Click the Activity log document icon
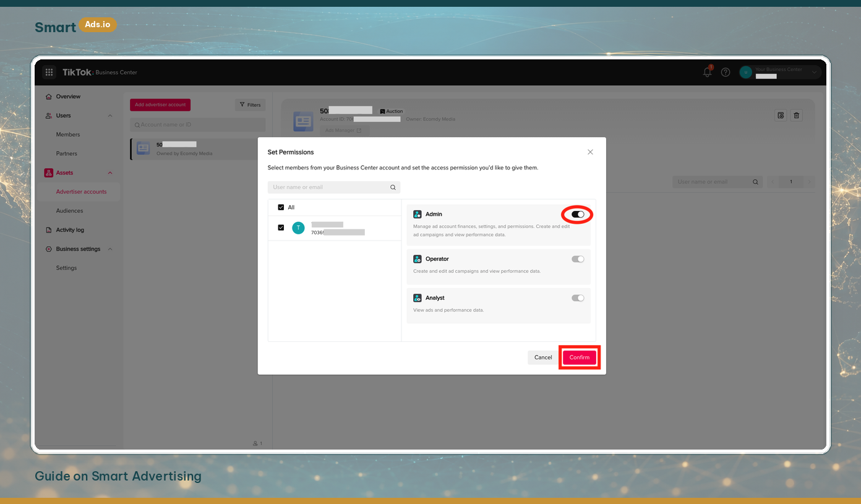 (x=49, y=230)
